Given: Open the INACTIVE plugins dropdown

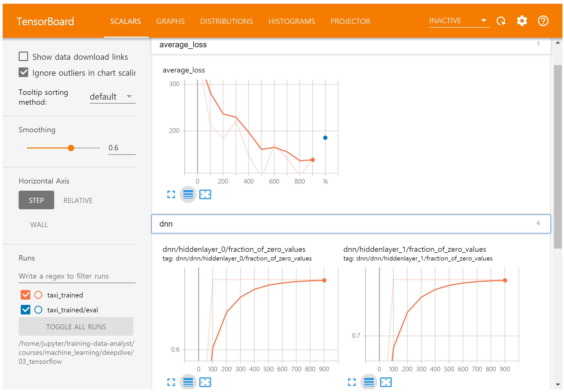Looking at the screenshot, I should point(459,21).
